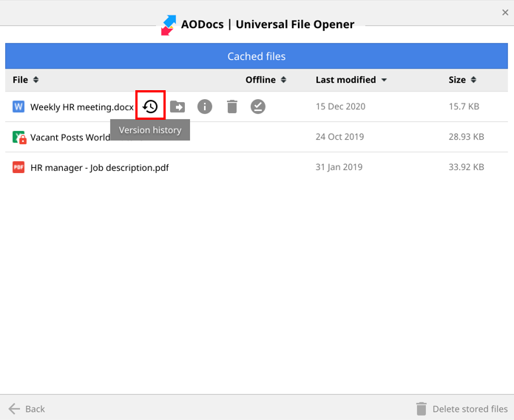The width and height of the screenshot is (514, 420).
Task: Click the PDF icon of HR manager file
Action: (18, 167)
